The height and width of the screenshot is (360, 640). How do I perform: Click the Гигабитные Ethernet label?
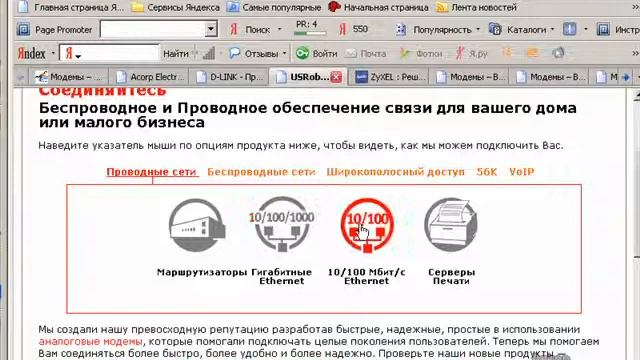(x=282, y=276)
